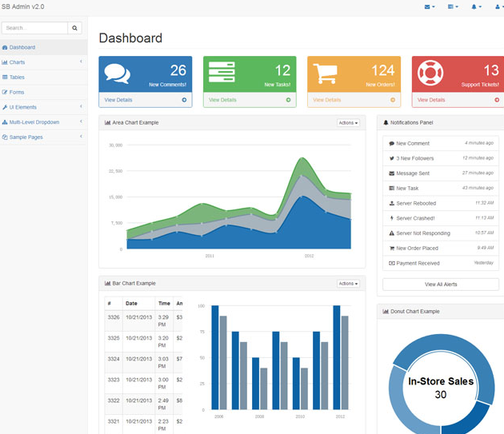Viewport: 504px width, 434px height.
Task: Click order number 3322 in the table
Action: coord(114,400)
